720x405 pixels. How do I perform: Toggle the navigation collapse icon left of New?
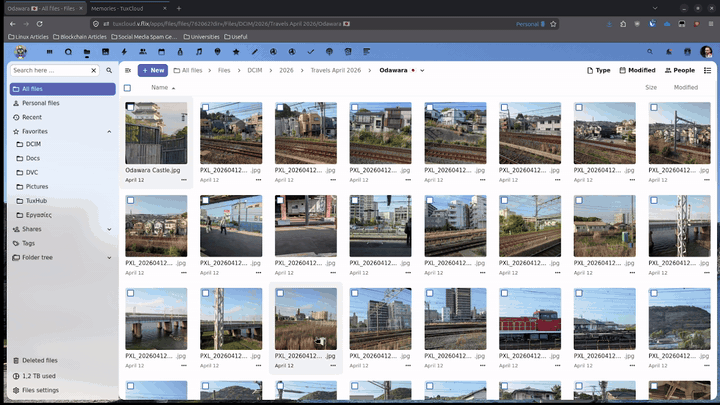tap(128, 70)
